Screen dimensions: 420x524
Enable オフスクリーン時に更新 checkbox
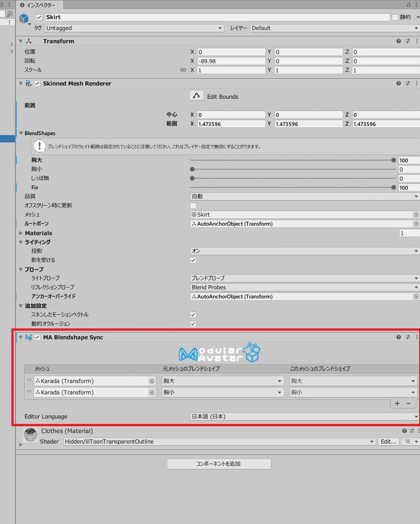pyautogui.click(x=193, y=206)
